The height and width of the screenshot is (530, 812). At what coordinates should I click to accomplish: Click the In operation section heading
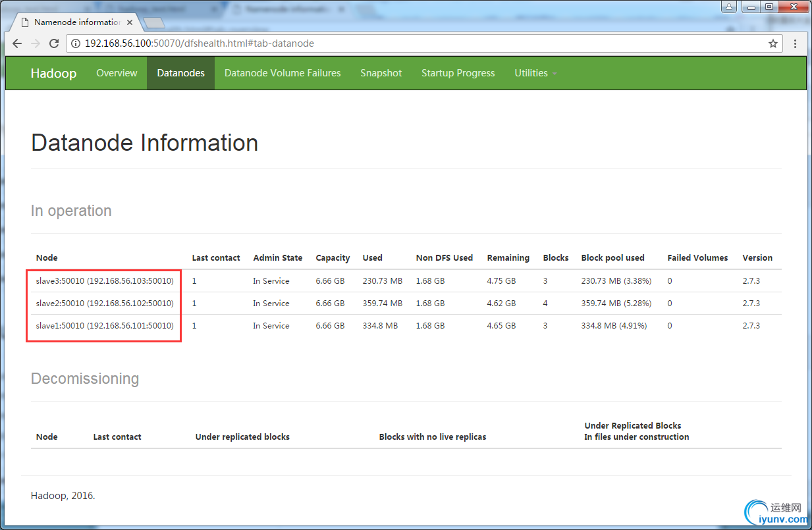(x=71, y=211)
